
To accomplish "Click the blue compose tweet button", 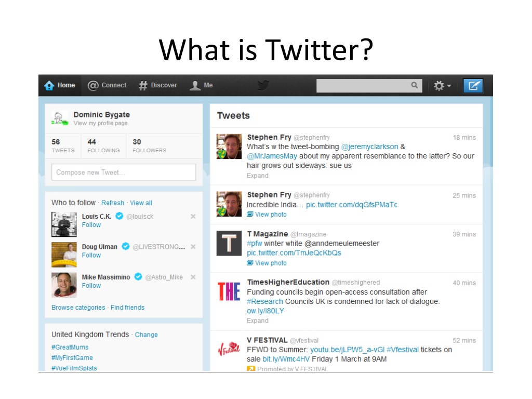I will point(473,86).
